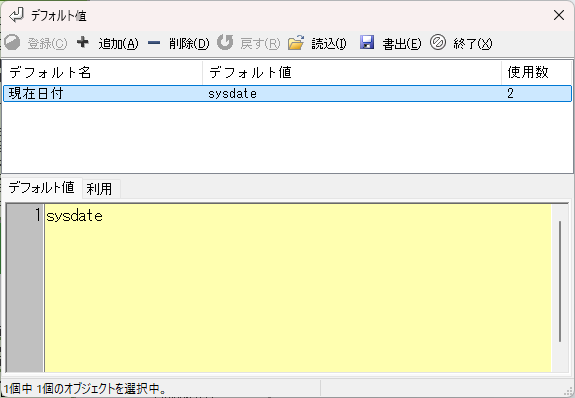575x398 pixels.
Task: Click the undo arrow icon for 戻す
Action: coord(225,42)
